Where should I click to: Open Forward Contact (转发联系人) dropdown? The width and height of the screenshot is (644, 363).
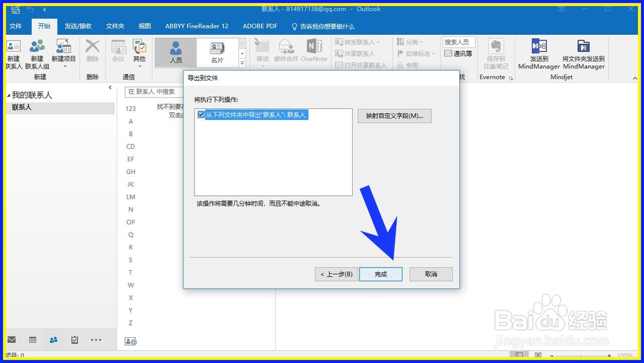pyautogui.click(x=357, y=42)
